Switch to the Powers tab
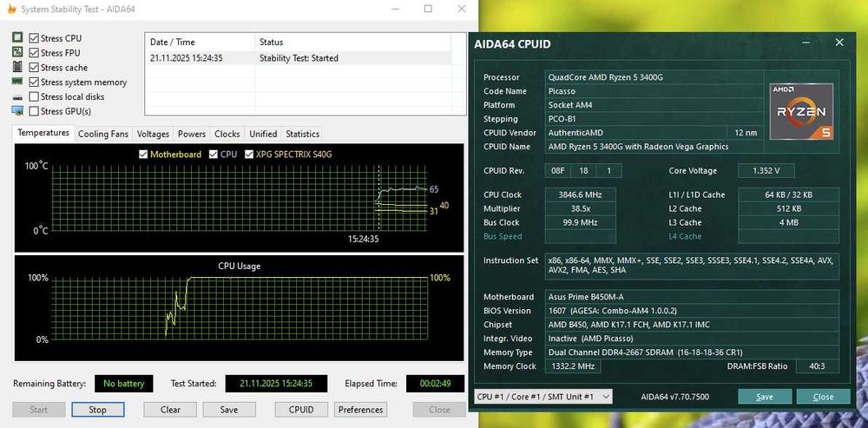The width and height of the screenshot is (868, 428). pyautogui.click(x=192, y=134)
